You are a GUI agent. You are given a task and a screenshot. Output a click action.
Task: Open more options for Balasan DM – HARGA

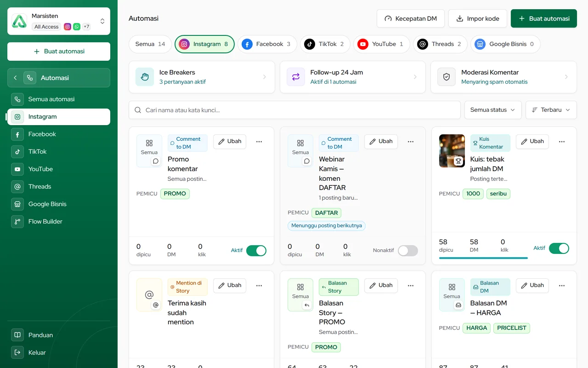click(x=562, y=286)
